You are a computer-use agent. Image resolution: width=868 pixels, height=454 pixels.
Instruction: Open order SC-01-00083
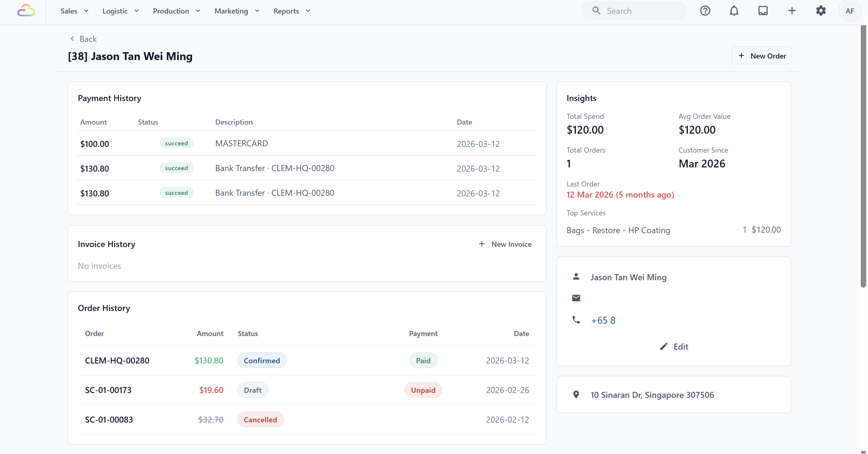109,420
